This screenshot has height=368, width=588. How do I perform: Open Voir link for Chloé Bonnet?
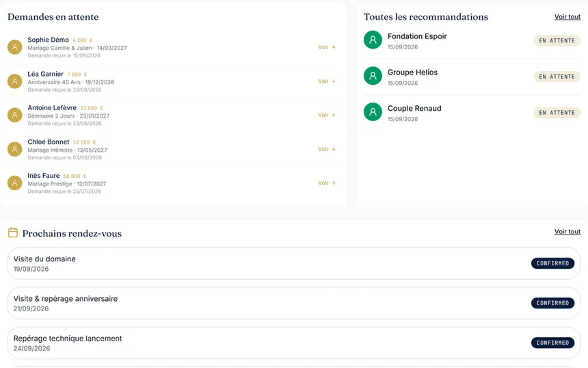(x=326, y=149)
